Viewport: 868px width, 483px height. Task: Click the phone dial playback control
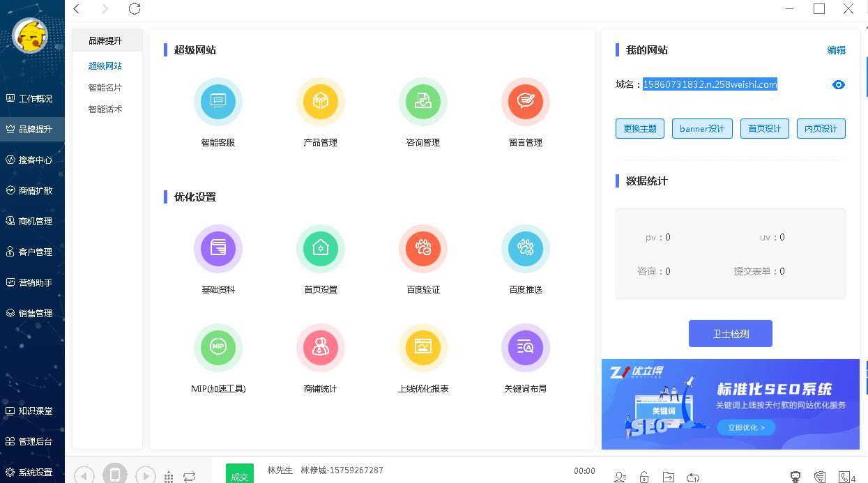(x=115, y=474)
